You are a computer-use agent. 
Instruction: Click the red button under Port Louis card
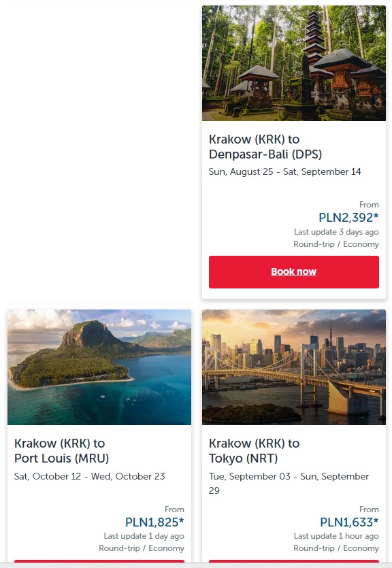(x=99, y=562)
